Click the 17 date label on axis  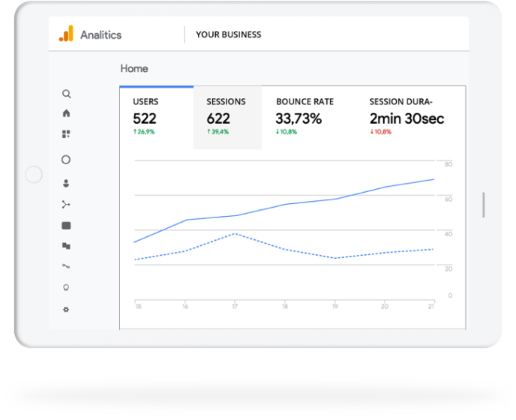click(235, 307)
